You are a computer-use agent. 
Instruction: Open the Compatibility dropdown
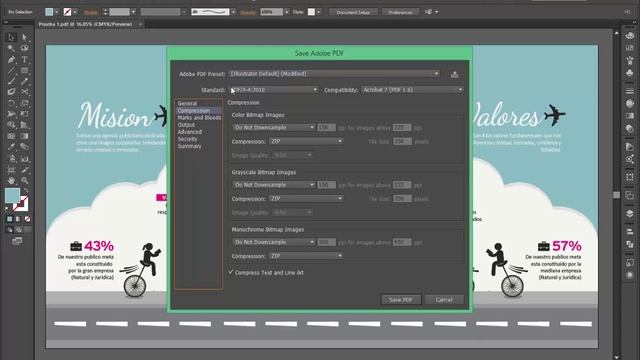(x=412, y=90)
